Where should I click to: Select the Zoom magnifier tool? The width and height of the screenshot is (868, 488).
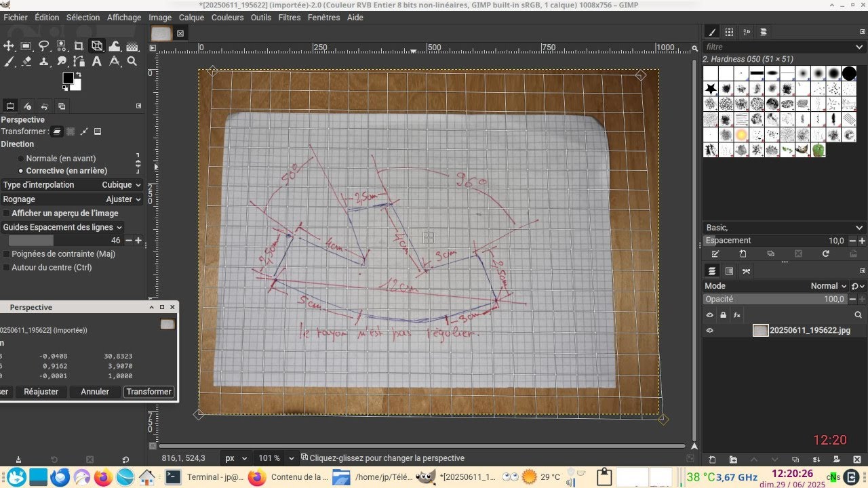pyautogui.click(x=132, y=61)
